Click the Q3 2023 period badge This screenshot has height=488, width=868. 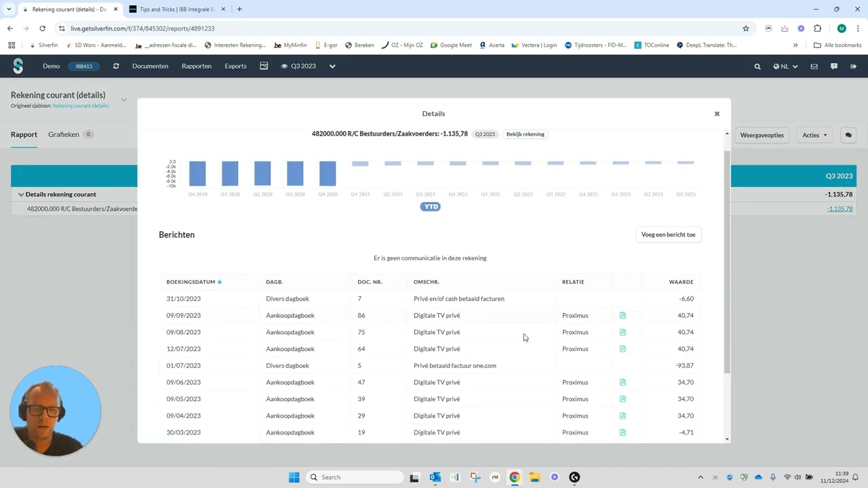point(485,134)
